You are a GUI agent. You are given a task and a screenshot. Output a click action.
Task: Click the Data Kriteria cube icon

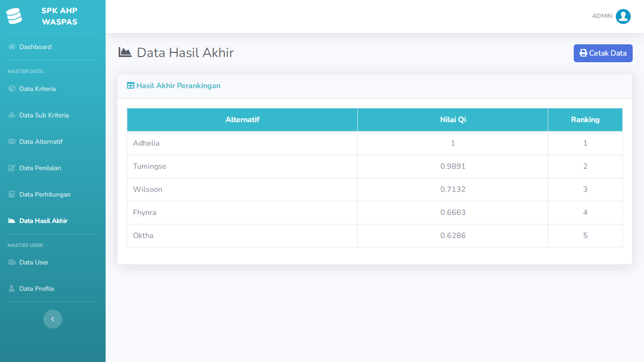click(x=12, y=89)
